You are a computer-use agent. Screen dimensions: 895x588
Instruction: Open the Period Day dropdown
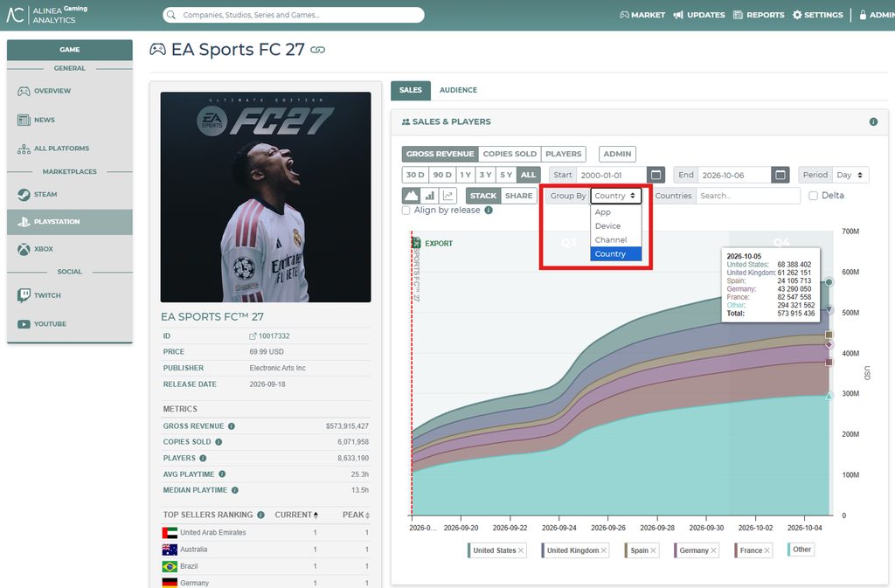850,175
